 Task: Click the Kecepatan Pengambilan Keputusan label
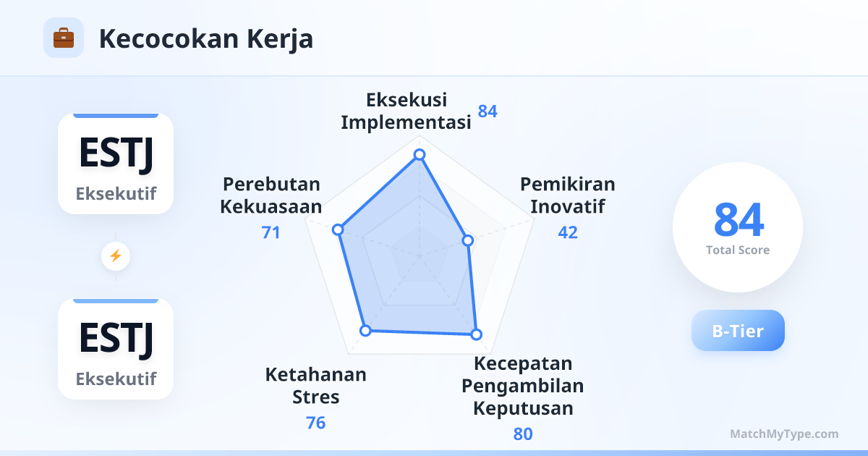pyautogui.click(x=523, y=386)
